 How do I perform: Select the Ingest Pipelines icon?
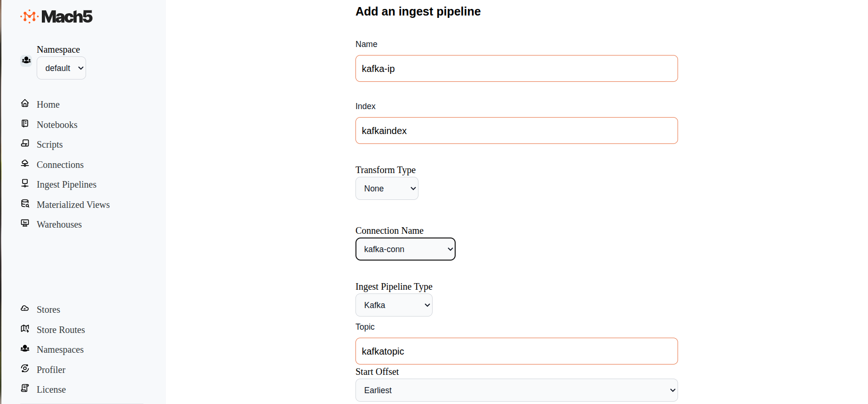(25, 183)
